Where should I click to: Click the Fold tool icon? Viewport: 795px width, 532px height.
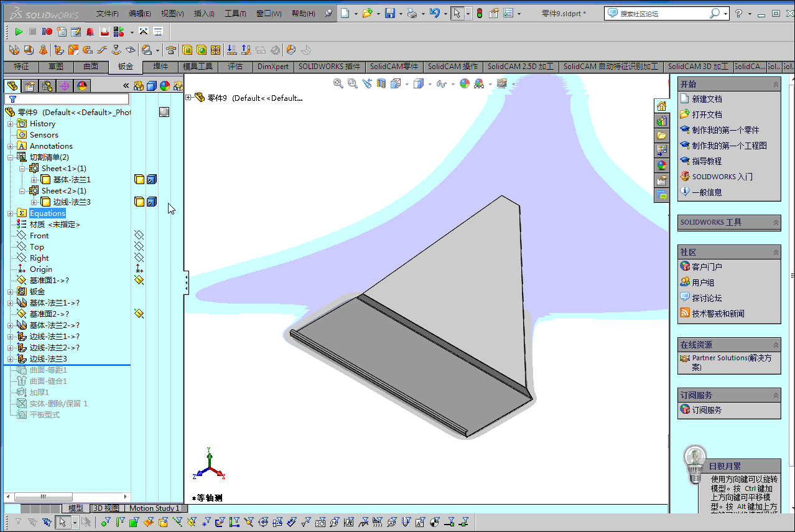(246, 50)
